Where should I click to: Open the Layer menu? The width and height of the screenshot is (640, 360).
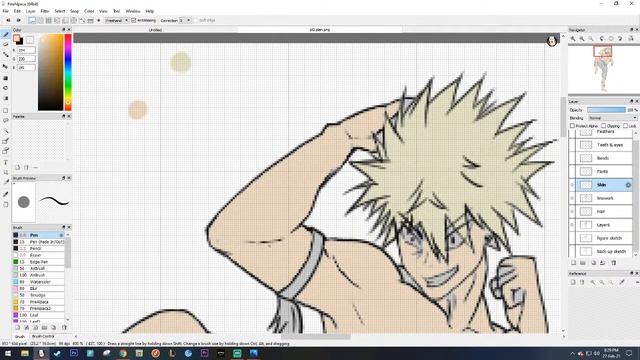click(x=31, y=11)
